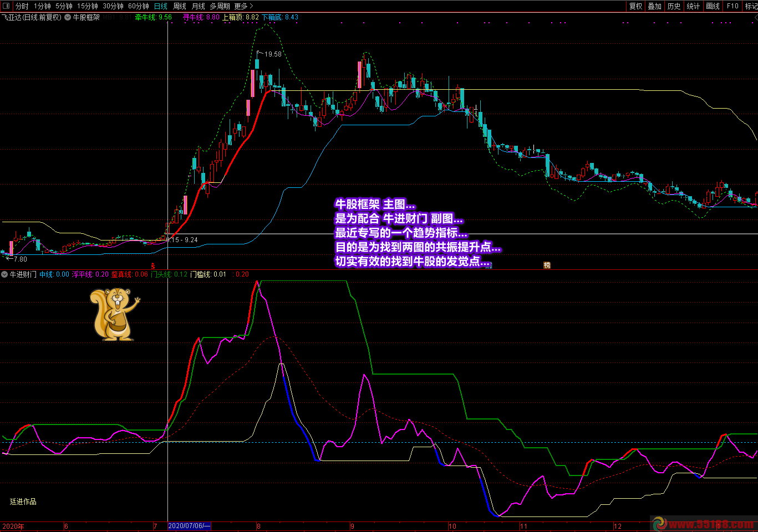Click the 19.58 peak price label
This screenshot has width=758, height=532.
coord(273,54)
